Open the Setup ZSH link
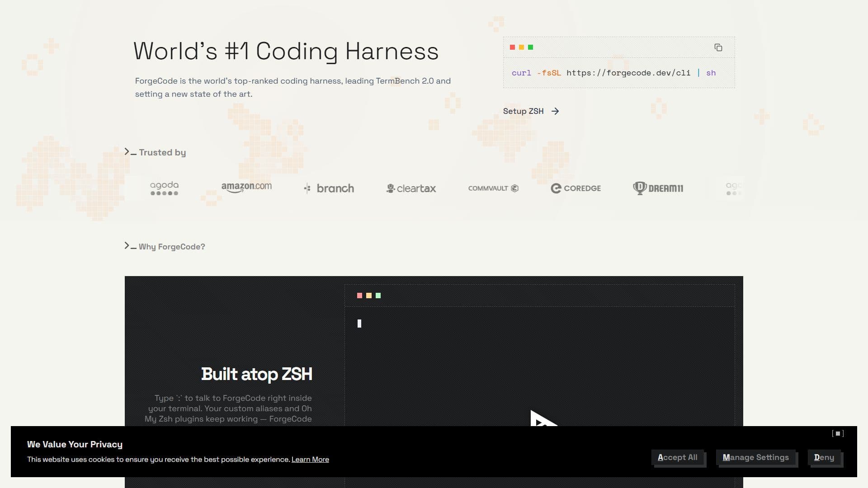 [531, 111]
